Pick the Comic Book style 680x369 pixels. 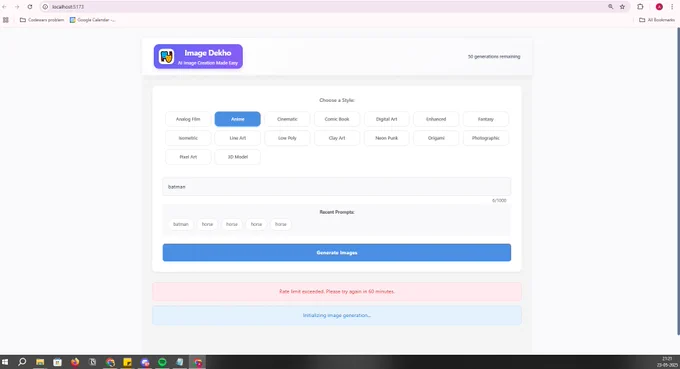point(337,119)
